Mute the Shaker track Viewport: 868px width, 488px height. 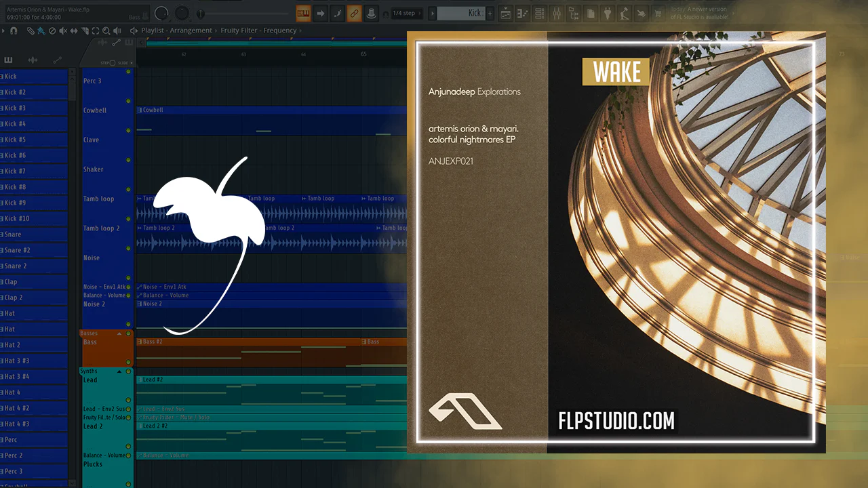(128, 189)
